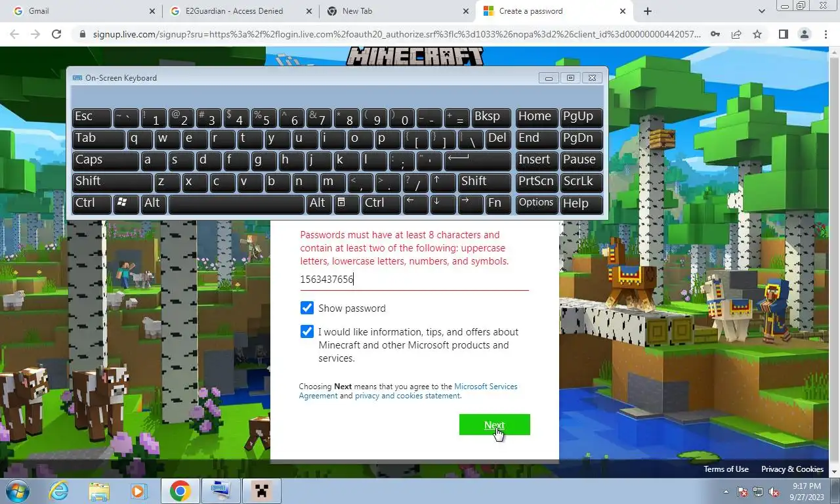This screenshot has height=504, width=840.
Task: Click the down arrow key on keyboard
Action: coord(444,204)
